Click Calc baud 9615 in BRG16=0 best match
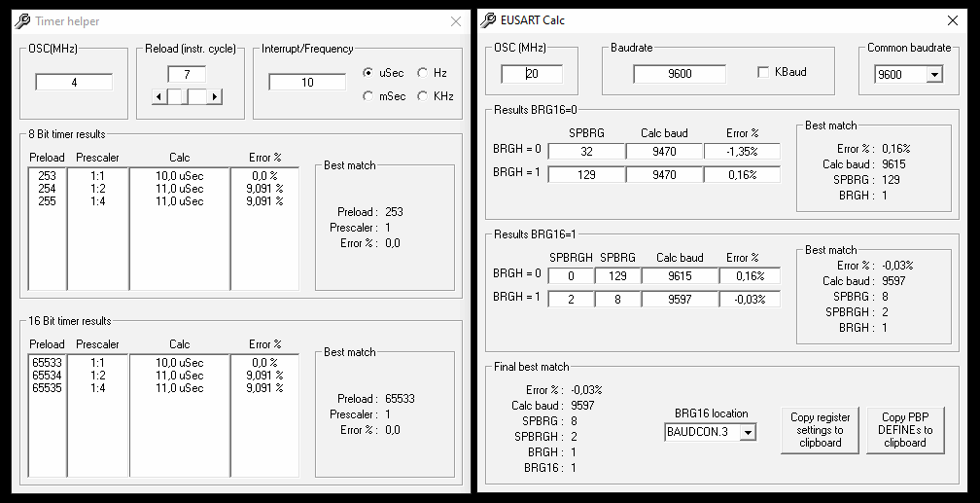980x503 pixels. click(893, 163)
